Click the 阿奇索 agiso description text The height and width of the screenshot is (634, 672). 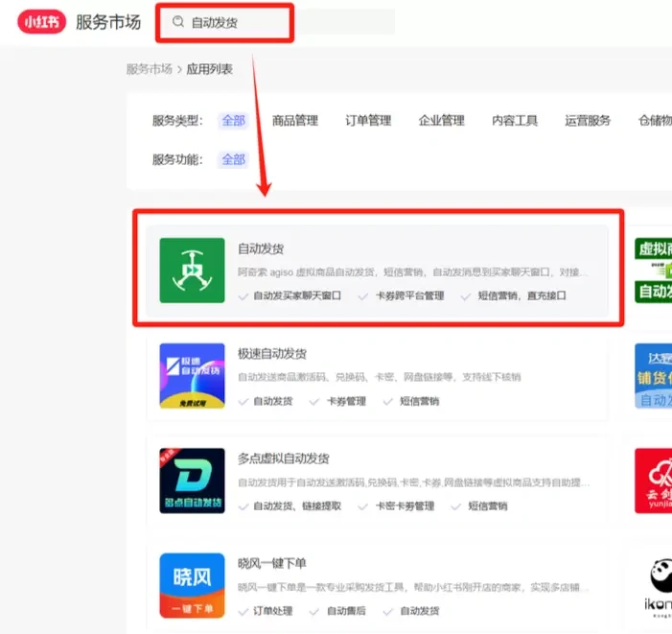pyautogui.click(x=413, y=272)
